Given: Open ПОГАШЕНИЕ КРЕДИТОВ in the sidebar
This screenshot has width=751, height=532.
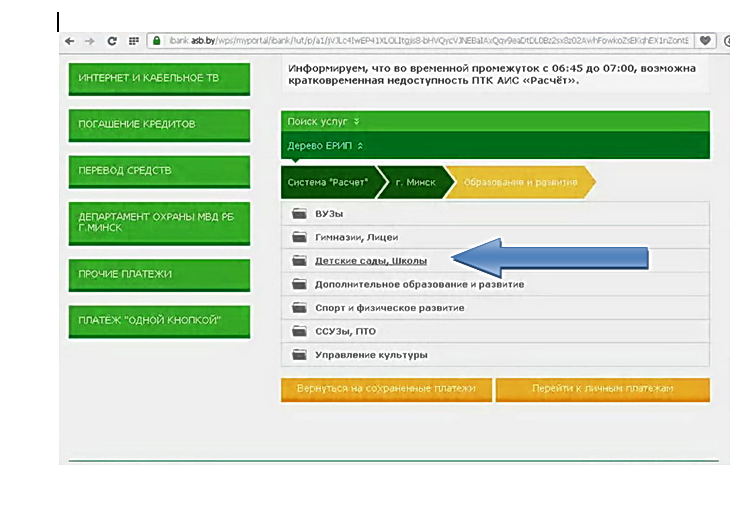Looking at the screenshot, I should 158,125.
